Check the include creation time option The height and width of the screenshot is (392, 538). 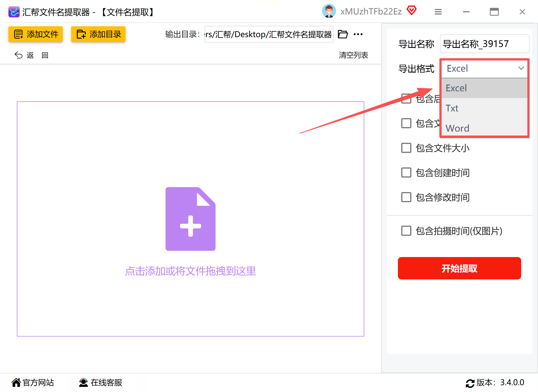(x=406, y=172)
